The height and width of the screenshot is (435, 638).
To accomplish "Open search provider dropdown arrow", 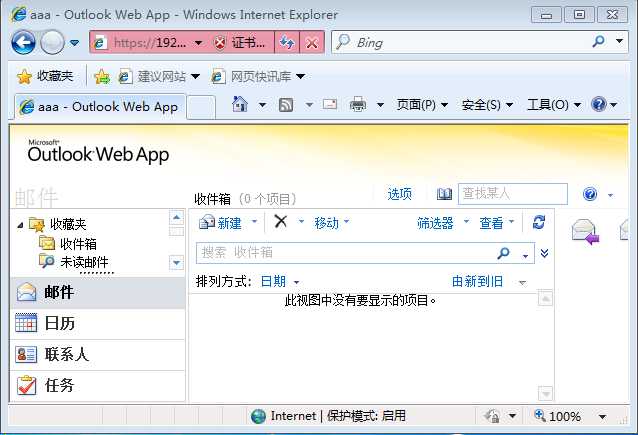I will pyautogui.click(x=619, y=41).
